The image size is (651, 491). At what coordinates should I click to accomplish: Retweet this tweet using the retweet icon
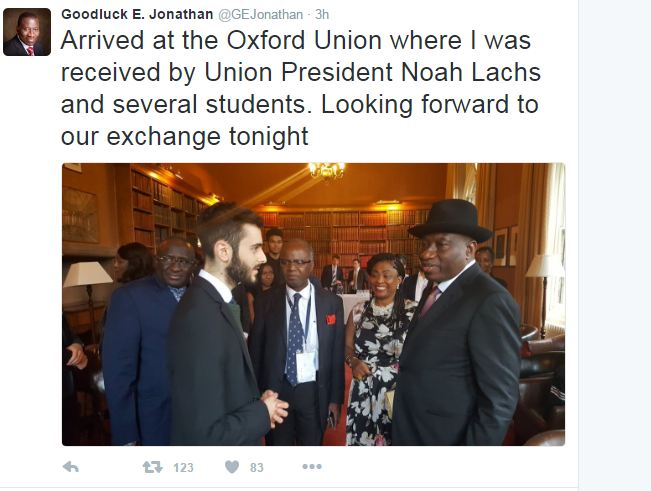[x=152, y=467]
